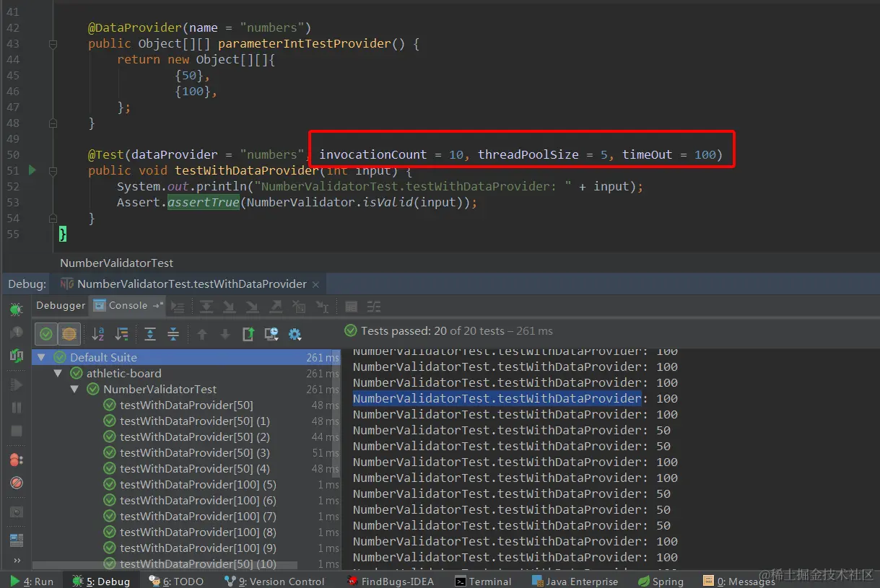Click the Rerun Failed Tests icon

click(16, 333)
